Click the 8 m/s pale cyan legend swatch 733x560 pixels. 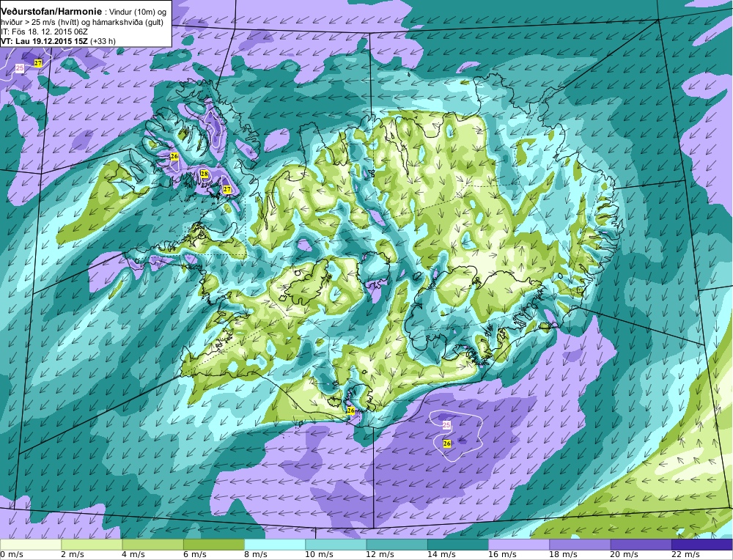275,545
